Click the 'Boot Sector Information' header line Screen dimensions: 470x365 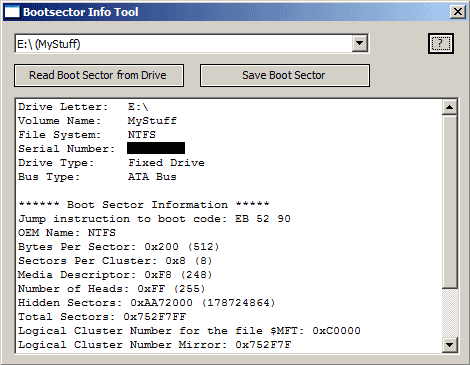(143, 204)
